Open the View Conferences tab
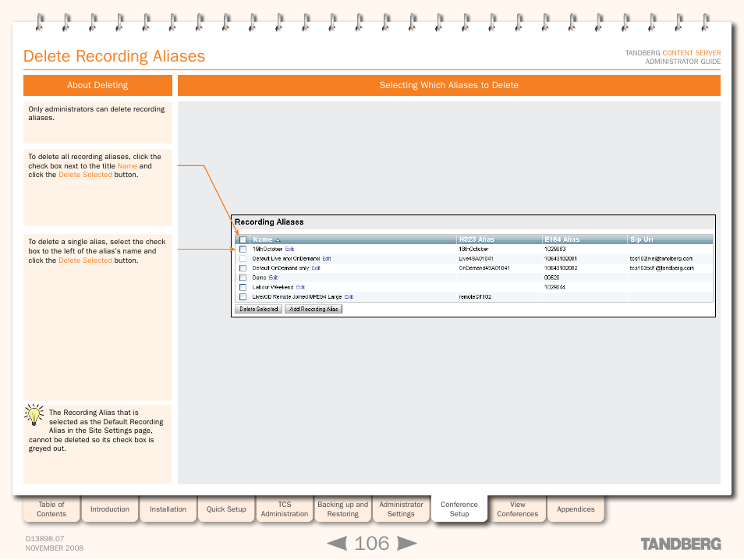Screen dimensions: 744x560 pos(518,509)
